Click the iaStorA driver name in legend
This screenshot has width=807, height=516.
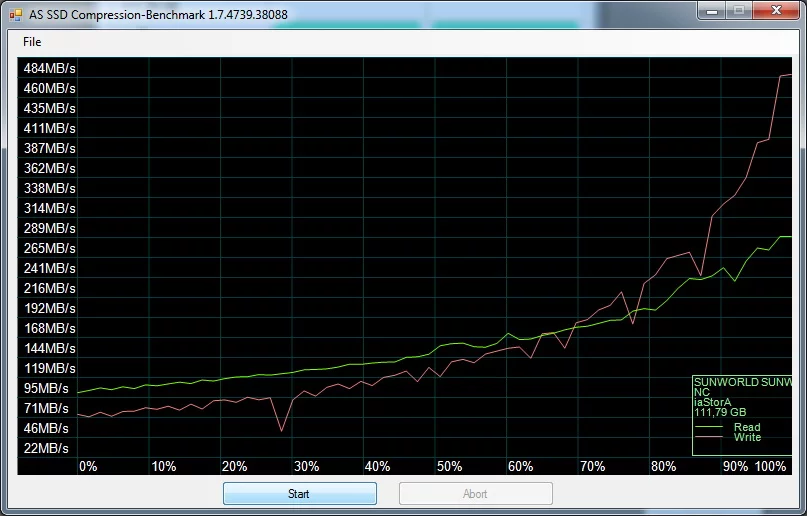(x=713, y=402)
